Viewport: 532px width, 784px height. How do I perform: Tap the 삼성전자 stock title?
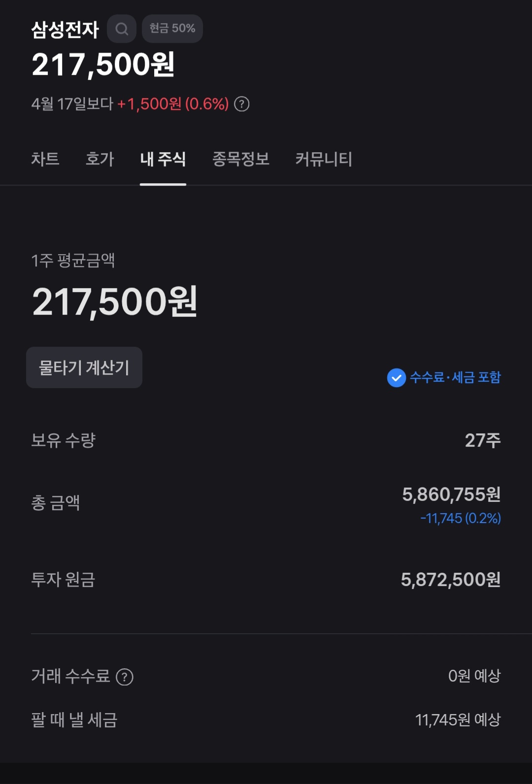[65, 30]
